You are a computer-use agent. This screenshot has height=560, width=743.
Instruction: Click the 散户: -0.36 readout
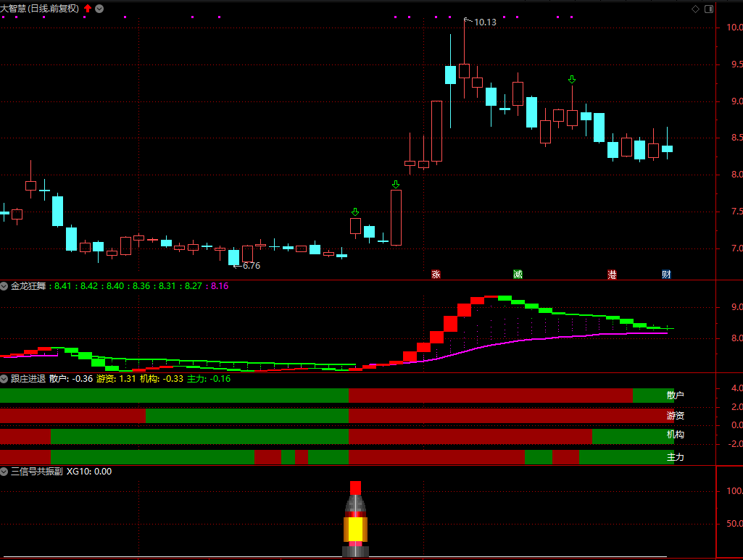click(71, 379)
